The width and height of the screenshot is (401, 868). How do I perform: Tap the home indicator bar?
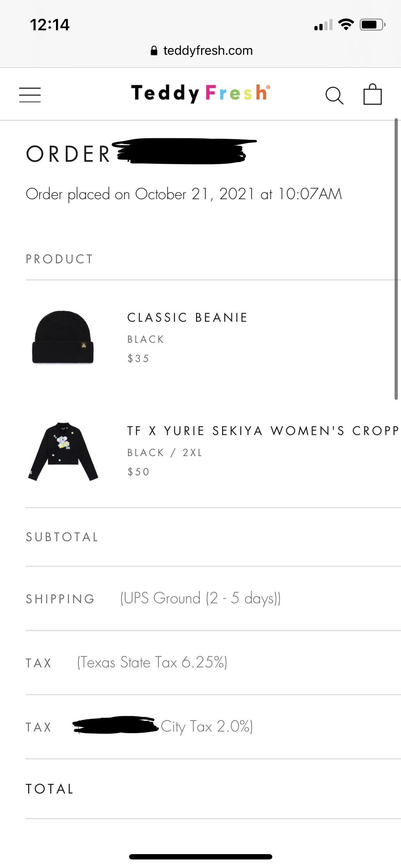[200, 857]
